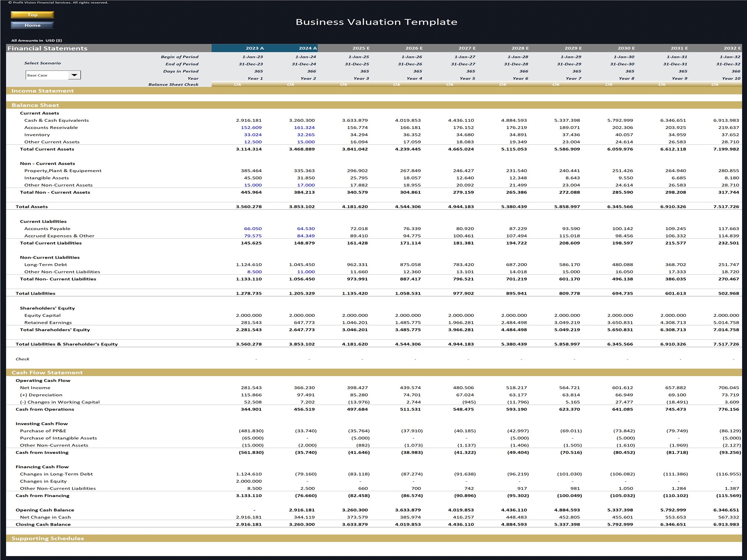Viewport: 747px width, 560px height.
Task: Select the 2023 A column header
Action: point(254,48)
